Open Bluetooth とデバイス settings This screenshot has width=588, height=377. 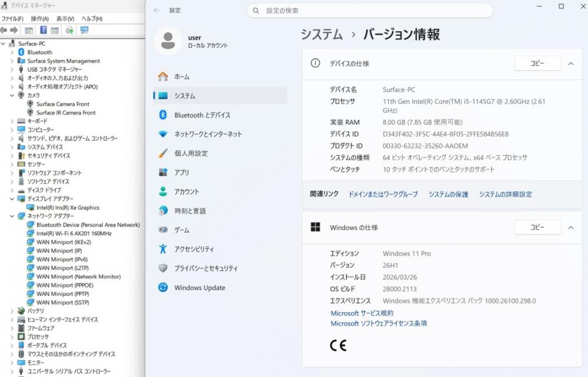(x=220, y=115)
